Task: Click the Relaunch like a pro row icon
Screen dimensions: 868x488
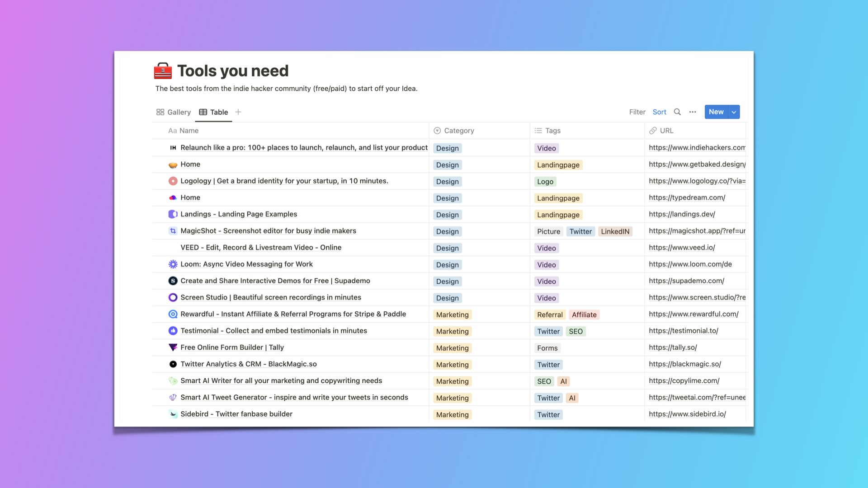Action: pos(173,148)
